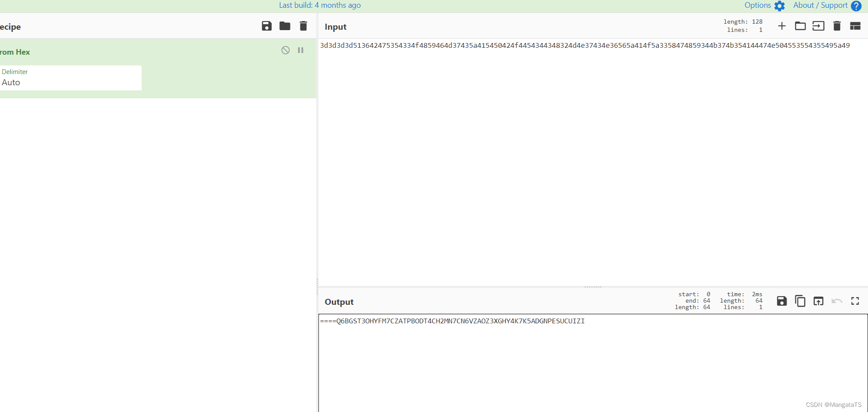
Task: Click the Output pane heading
Action: coord(339,302)
